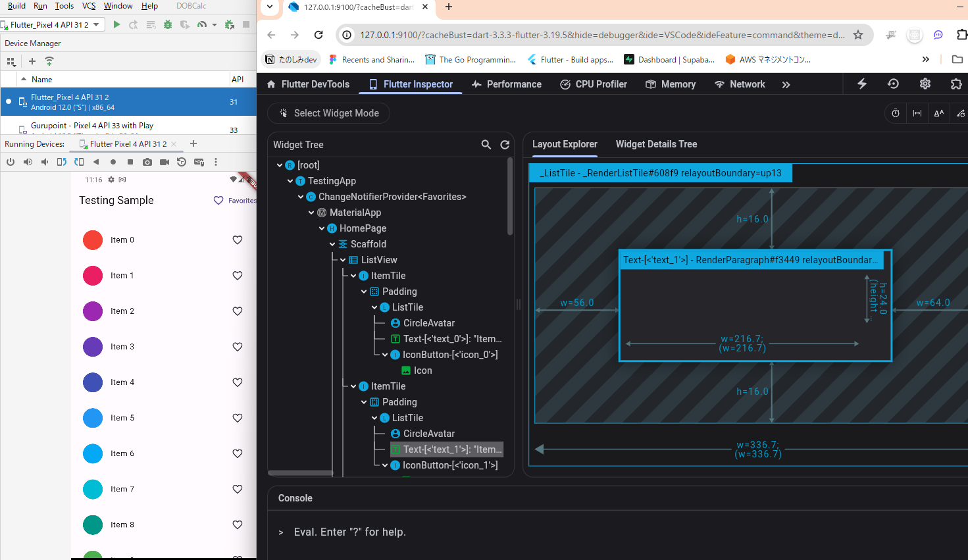968x560 pixels.
Task: Collapse the ListView node in Widget Tree
Action: pos(343,260)
